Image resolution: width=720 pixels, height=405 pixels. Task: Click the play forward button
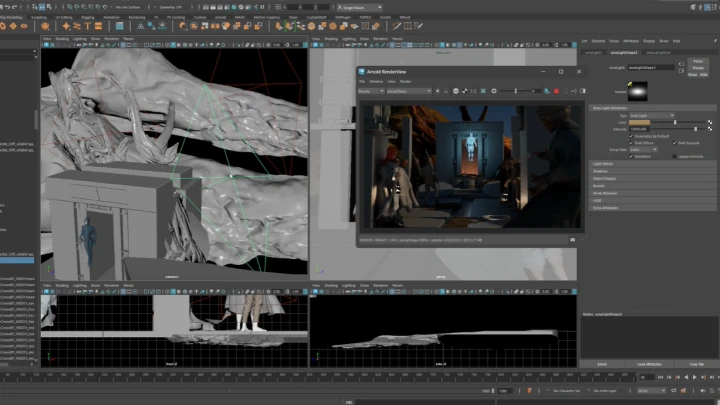(x=695, y=377)
